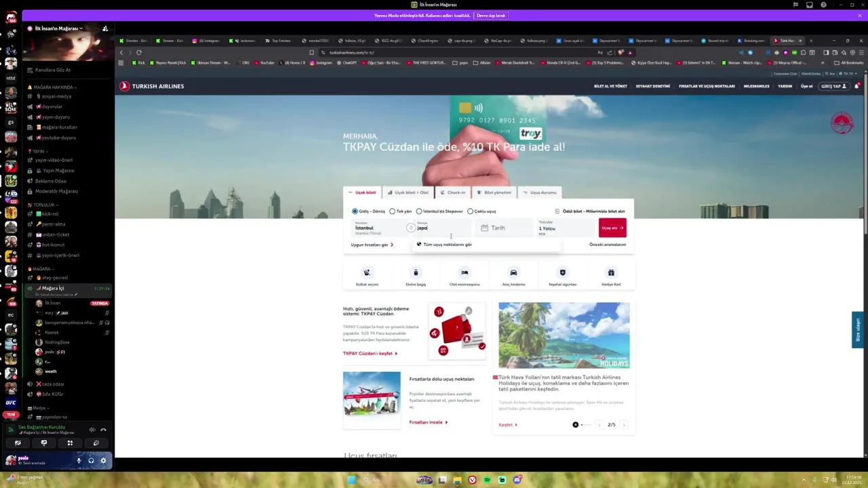Screen dimensions: 868x488
Task: Open Discord user settings gear
Action: point(103,461)
